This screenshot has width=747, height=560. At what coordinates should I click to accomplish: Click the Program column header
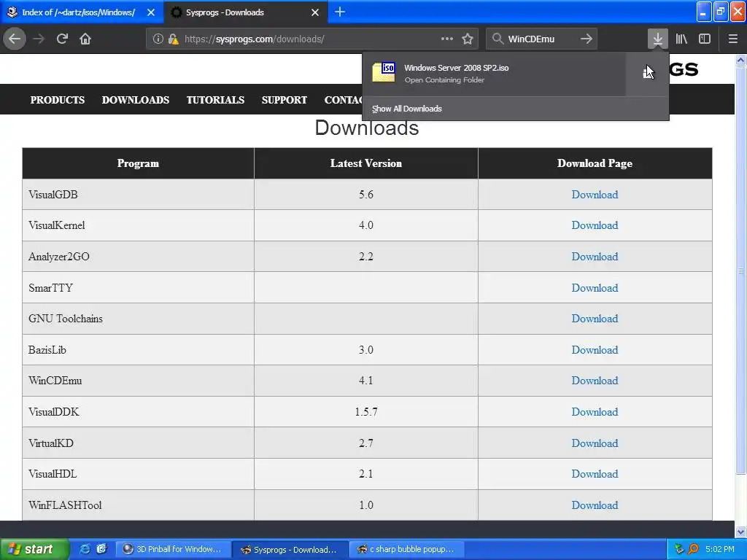point(138,163)
